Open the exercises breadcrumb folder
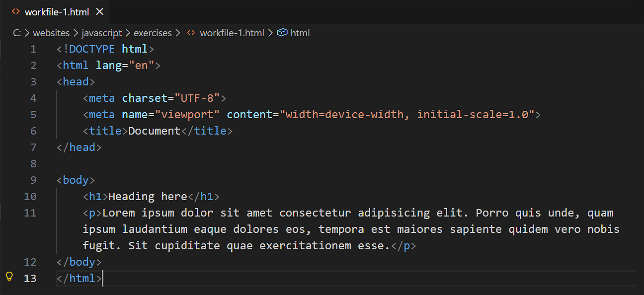The height and width of the screenshot is (295, 644). 153,33
